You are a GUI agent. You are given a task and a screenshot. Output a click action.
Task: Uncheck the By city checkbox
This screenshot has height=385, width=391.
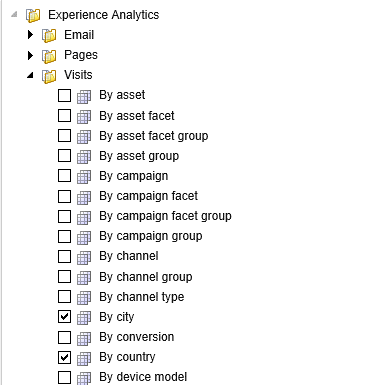point(64,317)
